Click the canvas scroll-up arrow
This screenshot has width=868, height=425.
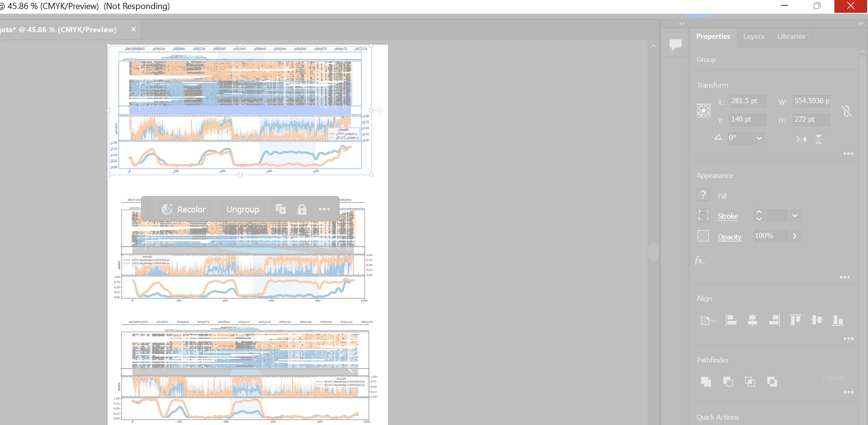653,46
